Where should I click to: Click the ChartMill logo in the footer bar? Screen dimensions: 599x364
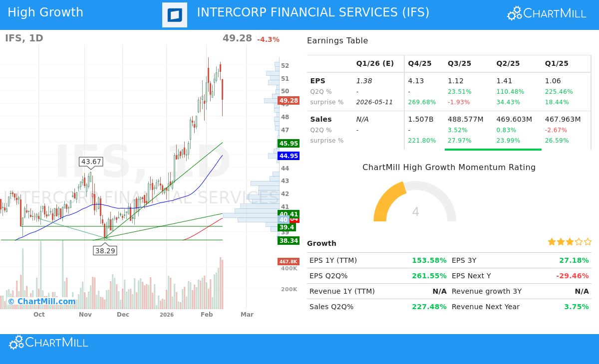(x=48, y=343)
